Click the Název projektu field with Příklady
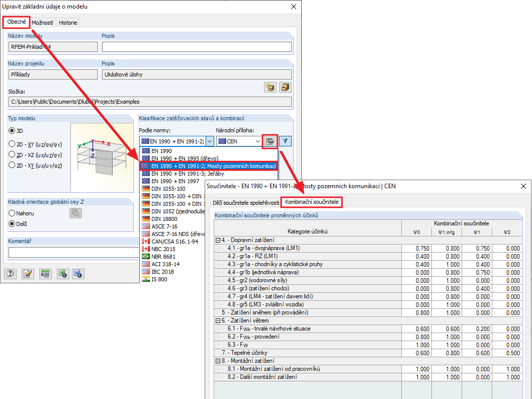532x399 pixels. coord(53,74)
